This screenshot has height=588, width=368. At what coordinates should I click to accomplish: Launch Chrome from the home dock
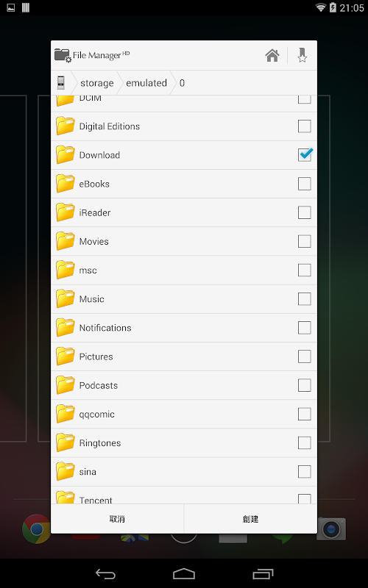point(36,528)
